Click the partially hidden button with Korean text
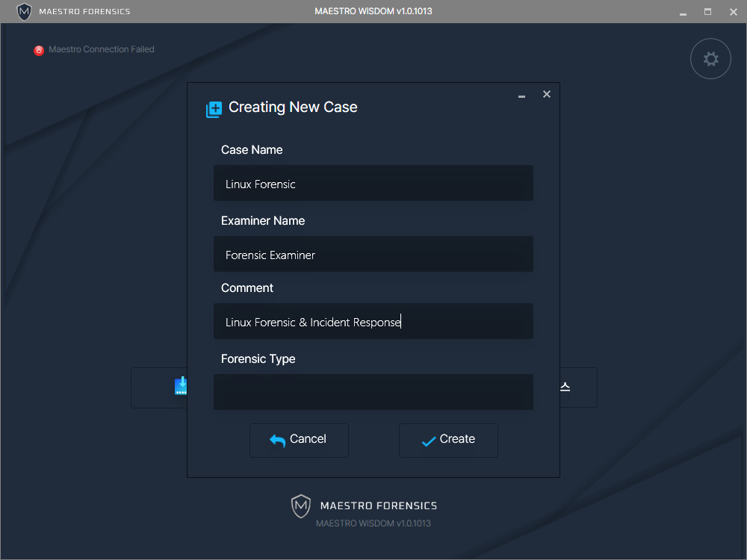Viewport: 747px width, 560px height. click(578, 387)
